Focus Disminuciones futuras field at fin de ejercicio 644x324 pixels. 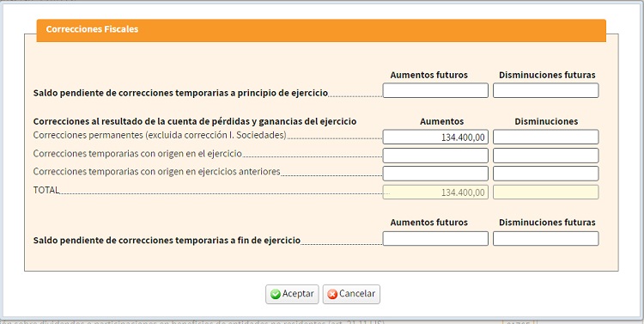tap(546, 238)
